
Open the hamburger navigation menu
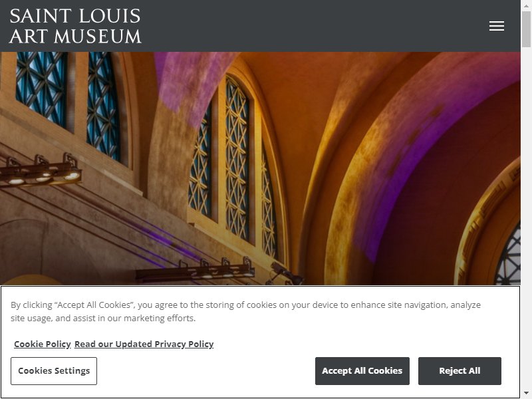pyautogui.click(x=496, y=26)
